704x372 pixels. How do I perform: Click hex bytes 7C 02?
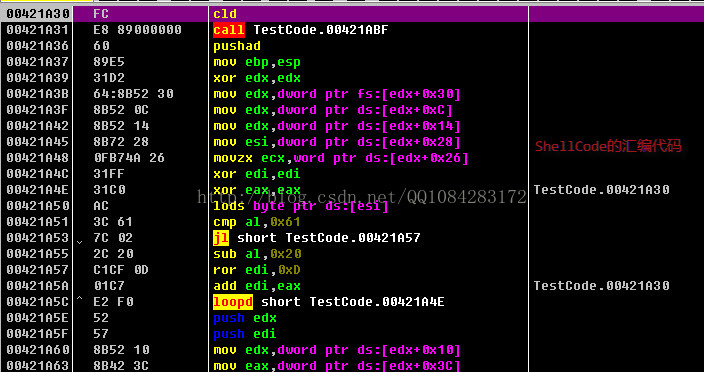(113, 238)
